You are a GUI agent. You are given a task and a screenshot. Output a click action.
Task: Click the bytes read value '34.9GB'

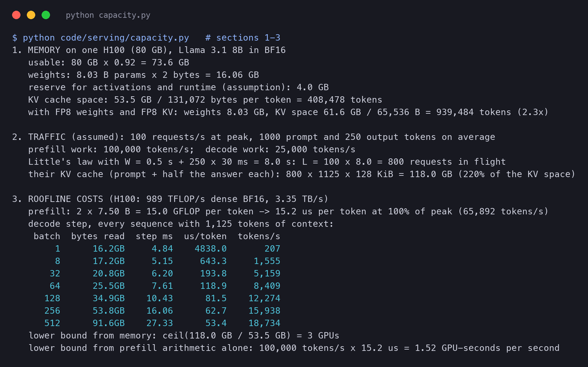109,298
